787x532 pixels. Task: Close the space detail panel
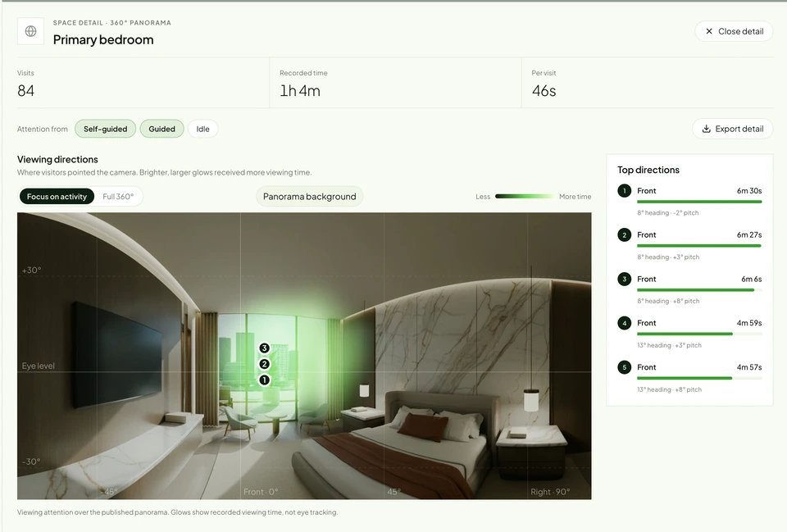(x=734, y=31)
